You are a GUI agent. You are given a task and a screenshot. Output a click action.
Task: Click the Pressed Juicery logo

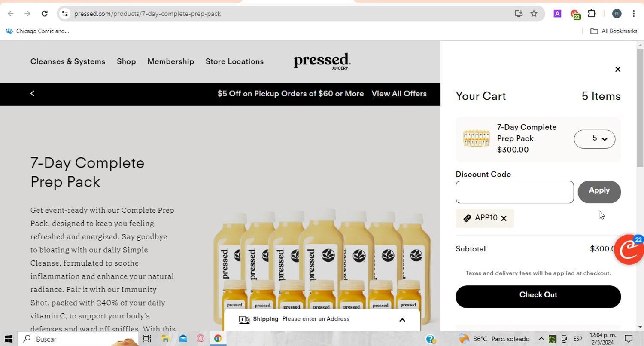click(322, 61)
